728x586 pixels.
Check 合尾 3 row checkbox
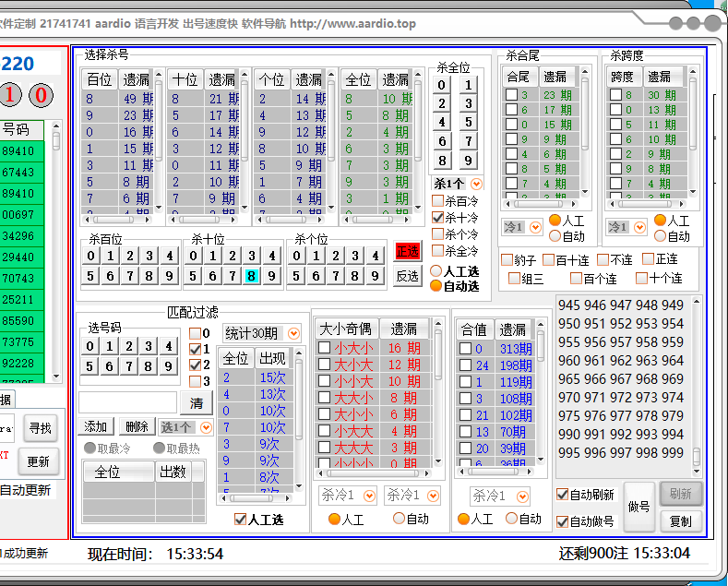pyautogui.click(x=511, y=95)
